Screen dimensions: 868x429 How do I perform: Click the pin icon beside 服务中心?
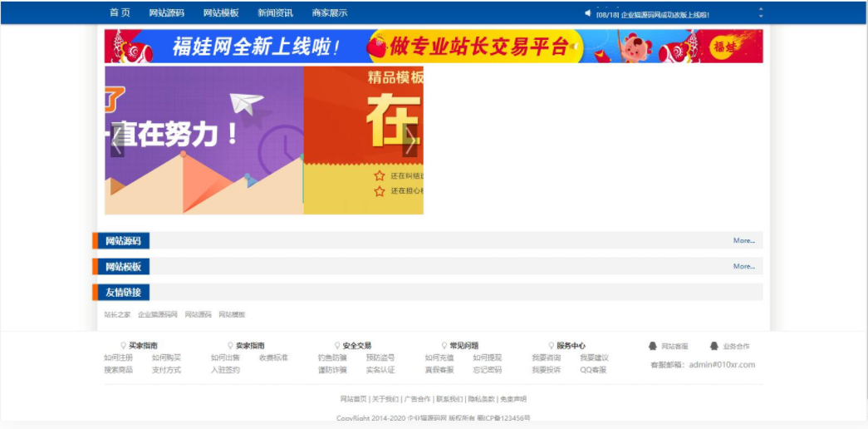[x=551, y=346]
